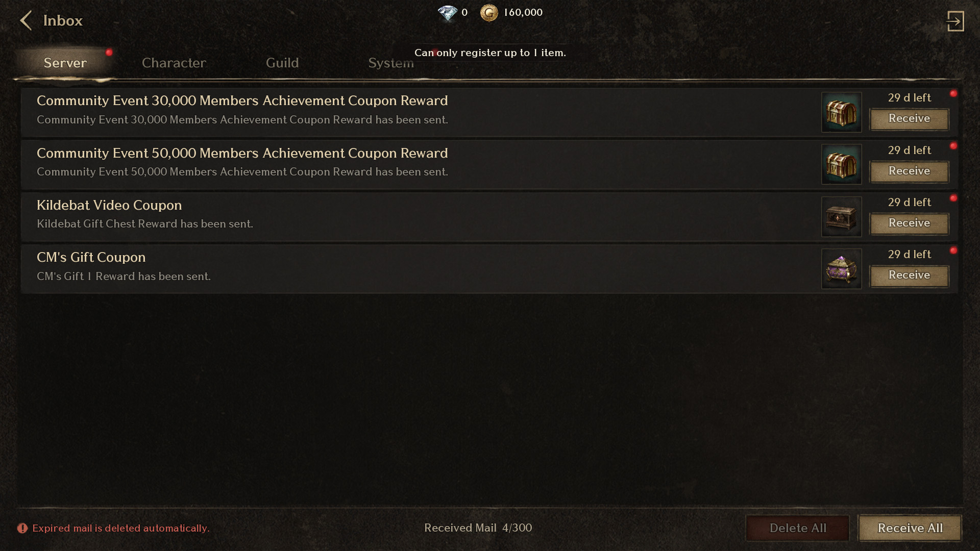Receive the 30,000 Members coupon reward
Viewport: 980px width, 551px height.
[909, 118]
